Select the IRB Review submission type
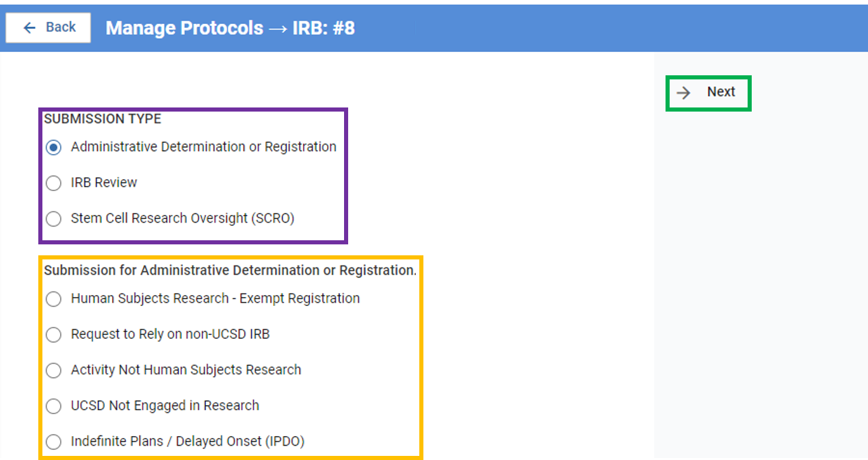 53,183
